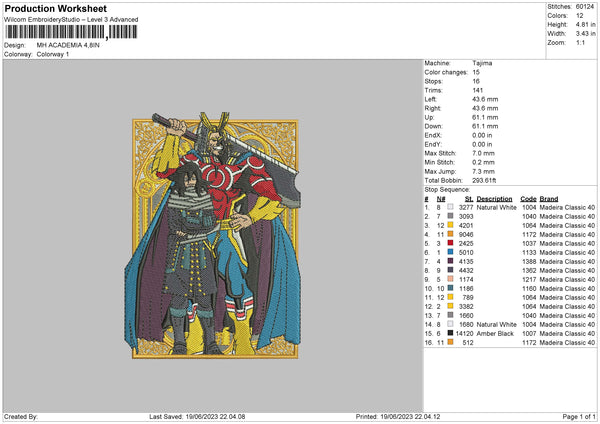Viewport: 600px width, 424px height.
Task: Click the Stop Sequence heading
Action: (447, 188)
